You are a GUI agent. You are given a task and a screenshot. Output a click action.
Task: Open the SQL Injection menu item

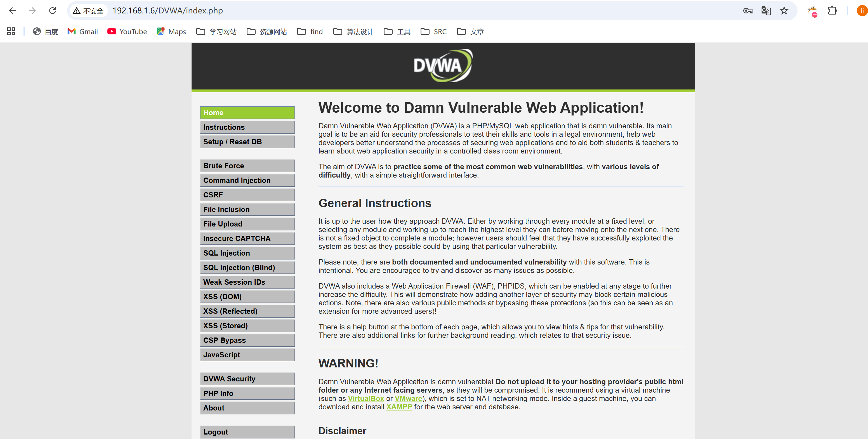point(247,253)
